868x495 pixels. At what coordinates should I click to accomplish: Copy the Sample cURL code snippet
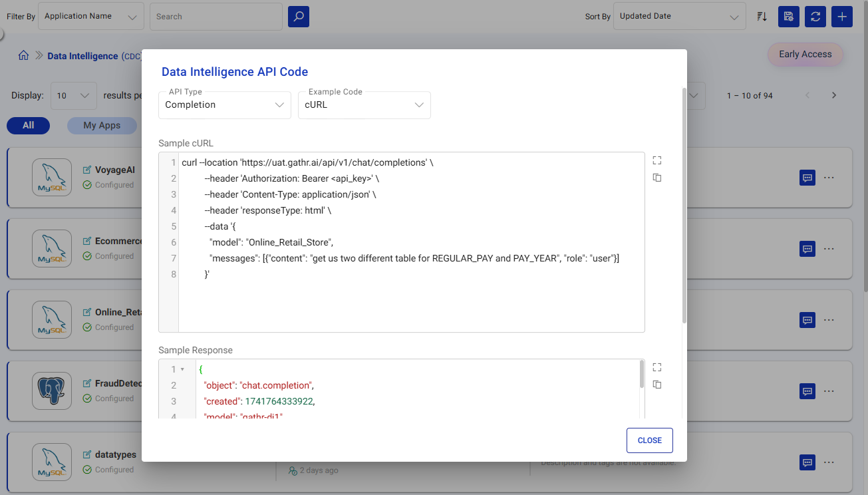tap(656, 178)
